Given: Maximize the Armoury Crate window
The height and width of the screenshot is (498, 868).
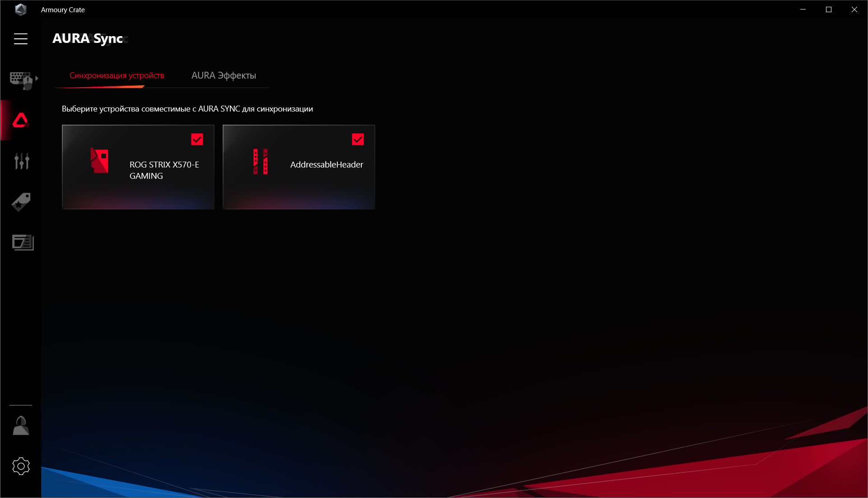Looking at the screenshot, I should click(x=829, y=9).
